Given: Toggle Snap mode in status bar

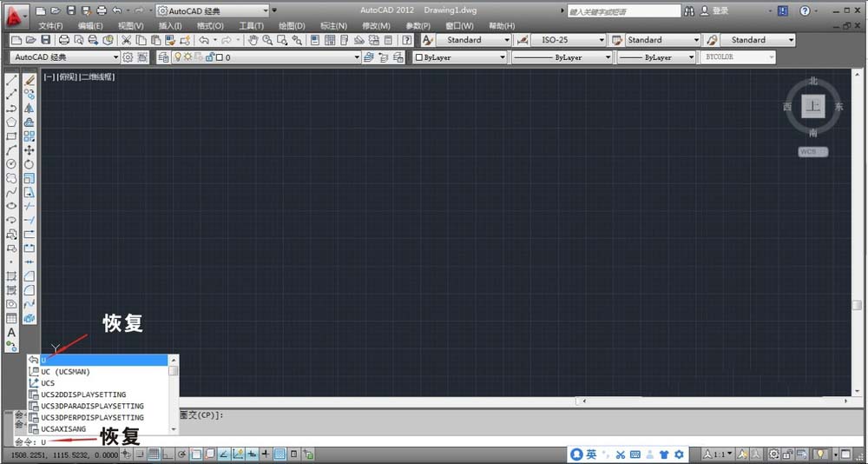Looking at the screenshot, I should click(x=140, y=454).
